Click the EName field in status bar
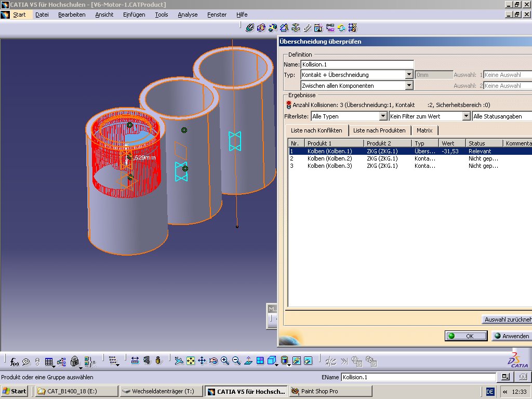Screen dimensions: 532x399 tap(419, 377)
